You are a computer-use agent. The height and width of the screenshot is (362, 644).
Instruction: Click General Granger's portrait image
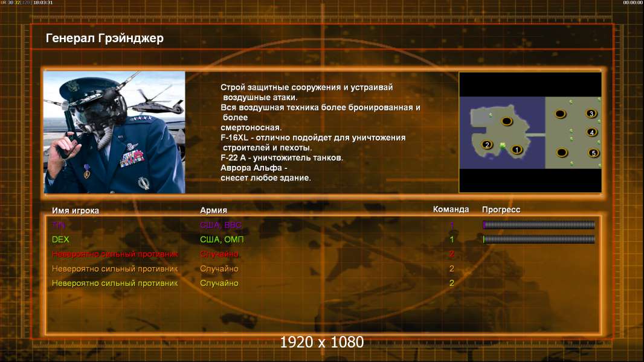pyautogui.click(x=115, y=132)
